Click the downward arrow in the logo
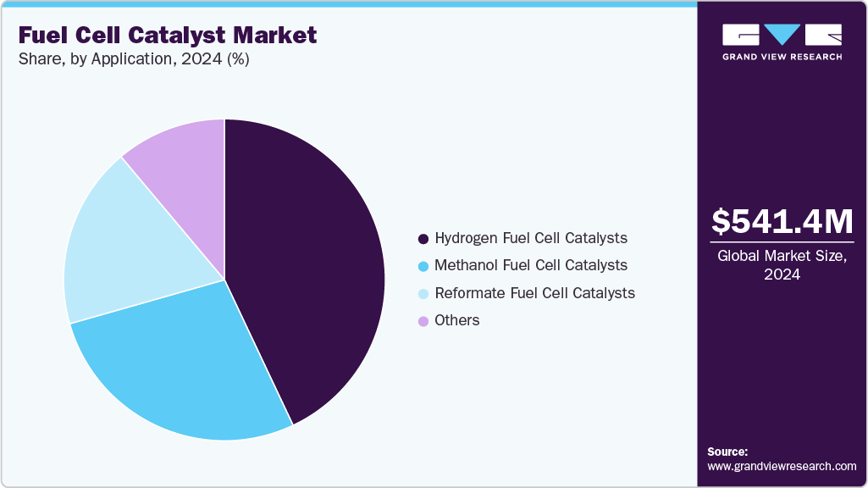The height and width of the screenshot is (488, 868). coord(780,36)
